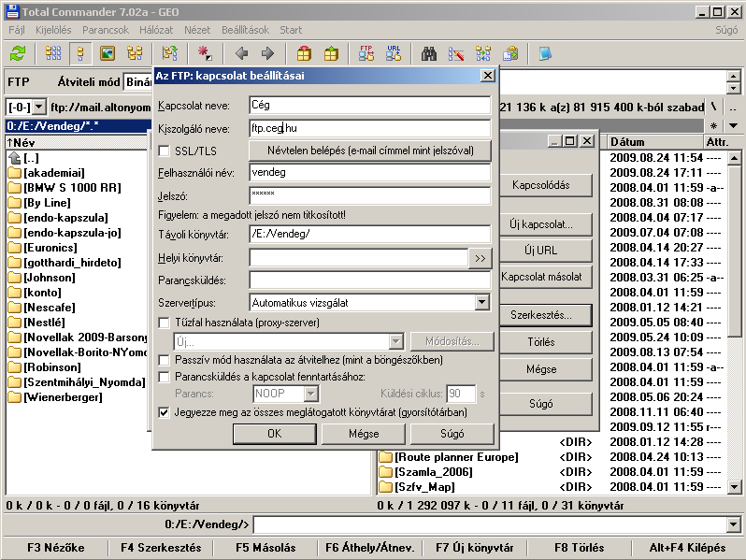This screenshot has width=746, height=560.
Task: Go to parent folder [..] icon
Action: click(x=15, y=158)
